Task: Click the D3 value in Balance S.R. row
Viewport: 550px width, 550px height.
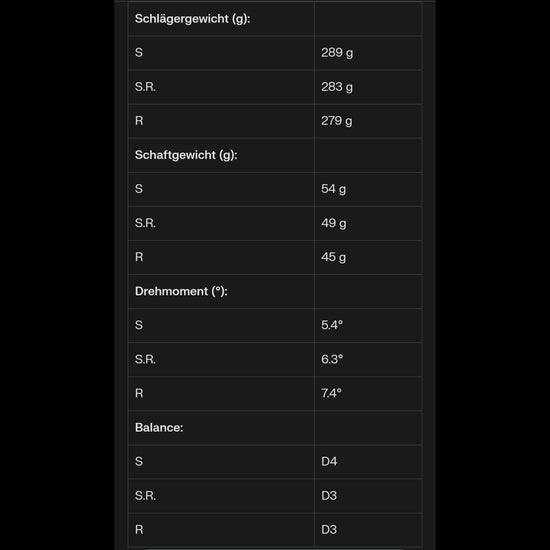Action: (329, 496)
